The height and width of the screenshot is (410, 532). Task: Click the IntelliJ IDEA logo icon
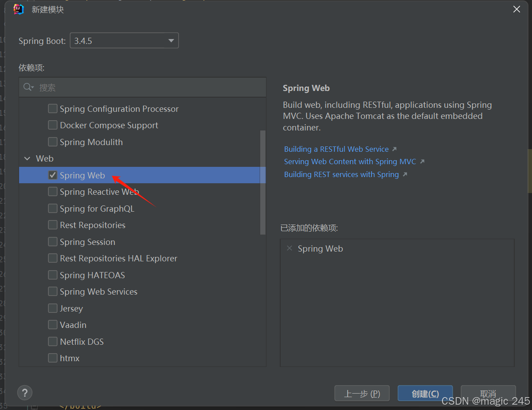click(19, 9)
